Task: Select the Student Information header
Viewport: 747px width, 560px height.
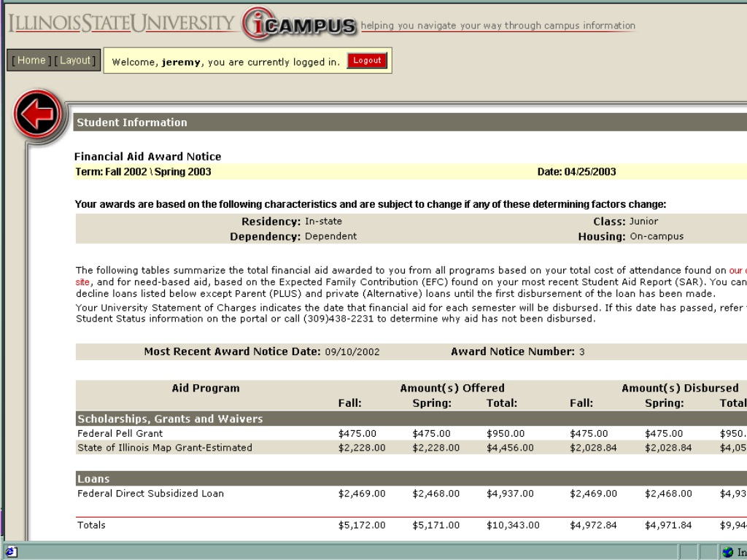Action: [132, 122]
